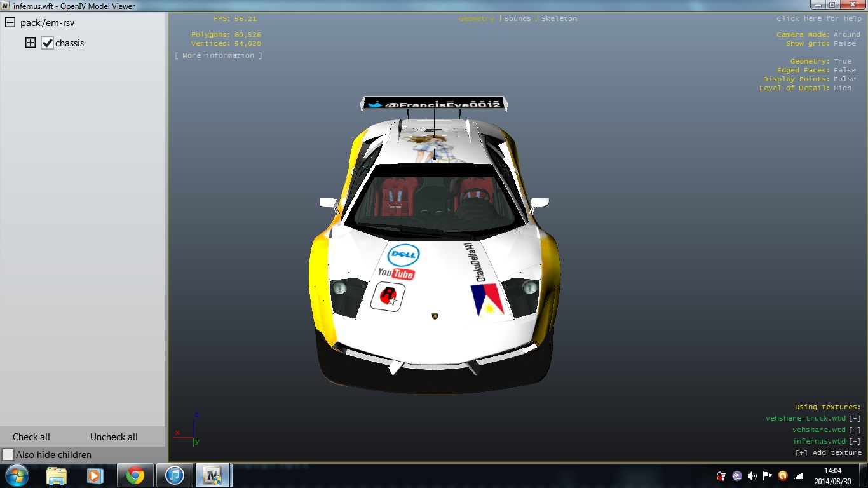
Task: Click the XYZ axis gizmo
Action: pyautogui.click(x=188, y=428)
